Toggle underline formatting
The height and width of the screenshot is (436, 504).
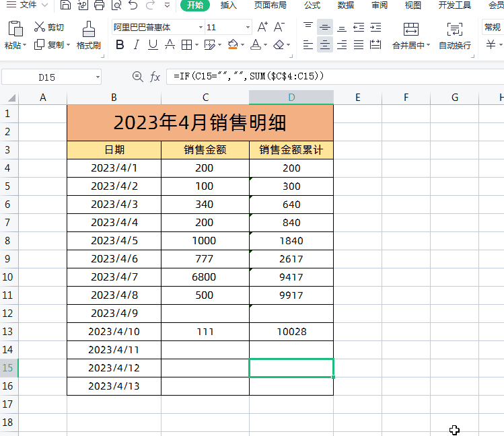click(x=153, y=44)
